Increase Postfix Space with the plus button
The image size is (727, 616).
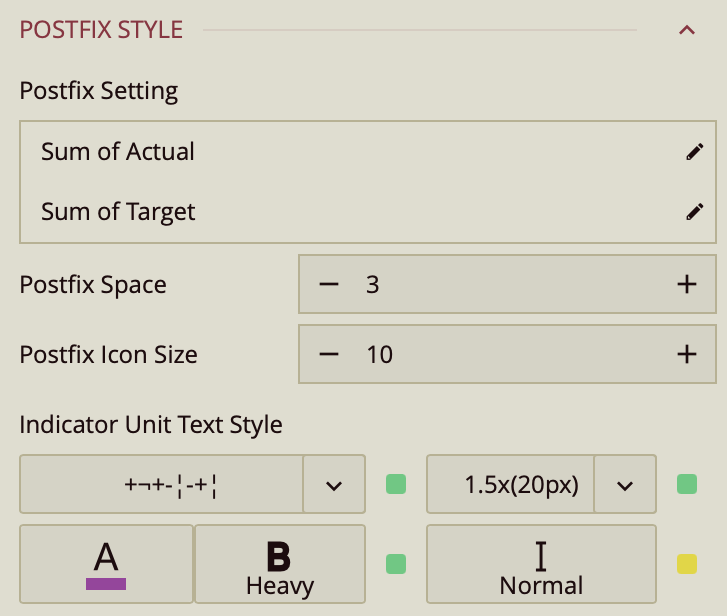click(686, 285)
